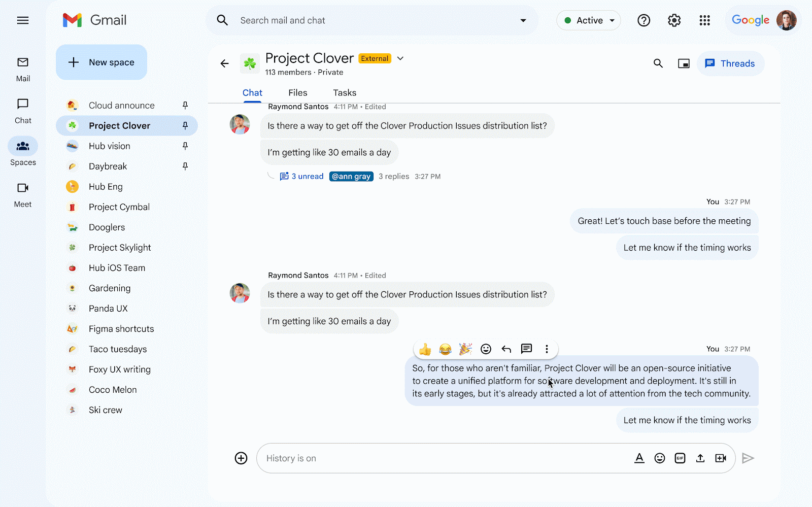Toggle pin for Daybreak space
This screenshot has height=507, width=812.
tap(185, 166)
